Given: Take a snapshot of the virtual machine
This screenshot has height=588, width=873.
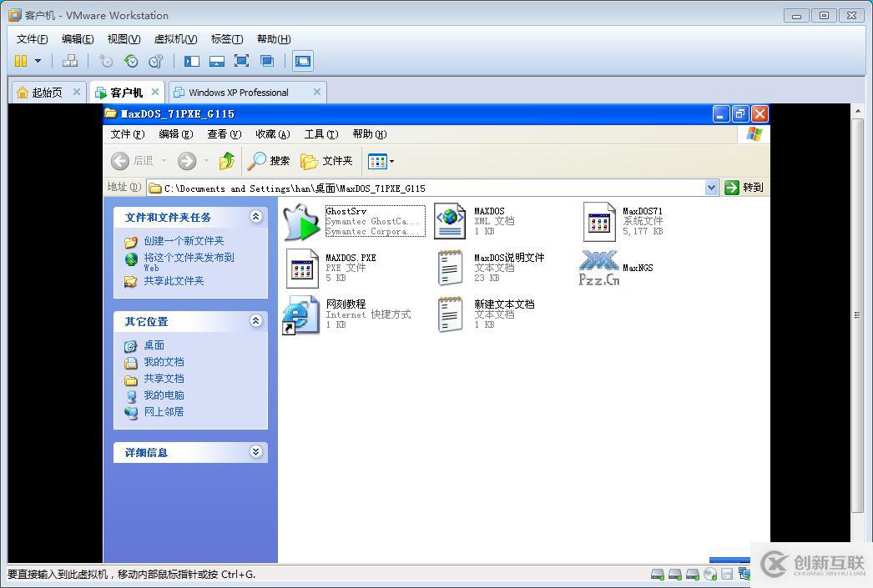Looking at the screenshot, I should click(105, 61).
